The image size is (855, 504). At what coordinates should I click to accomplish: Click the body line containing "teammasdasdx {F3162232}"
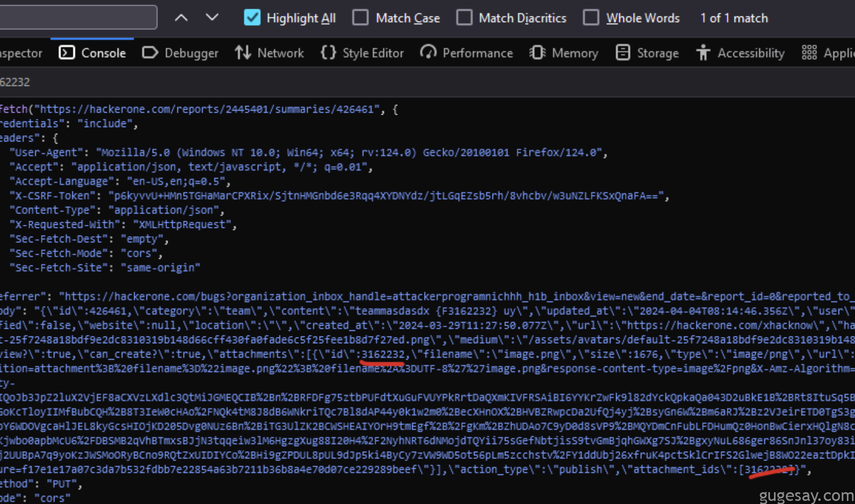pos(427,311)
